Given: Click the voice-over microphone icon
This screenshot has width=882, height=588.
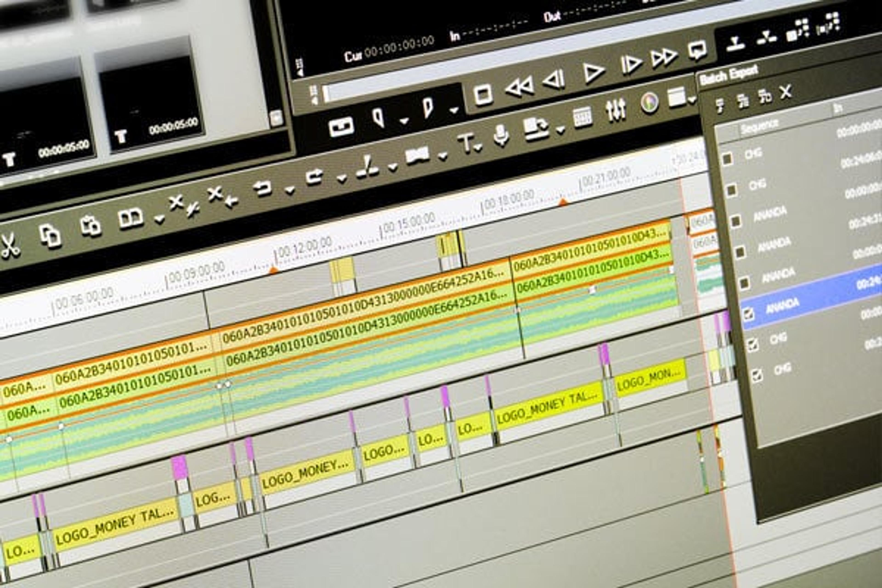Looking at the screenshot, I should 501,135.
